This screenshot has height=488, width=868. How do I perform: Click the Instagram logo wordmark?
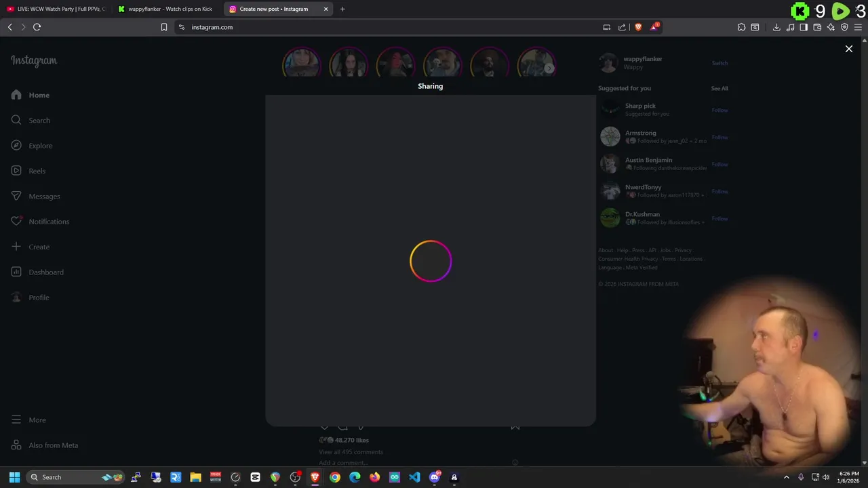(x=34, y=60)
